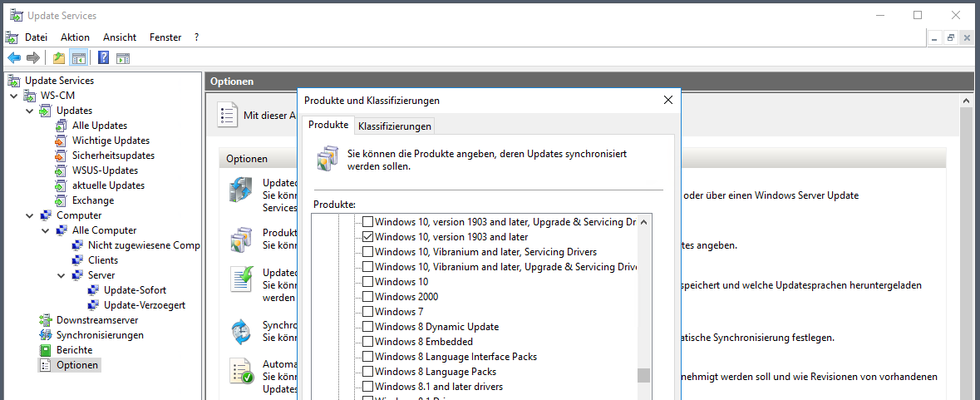
Task: Check Windows 8 Embedded
Action: [368, 342]
